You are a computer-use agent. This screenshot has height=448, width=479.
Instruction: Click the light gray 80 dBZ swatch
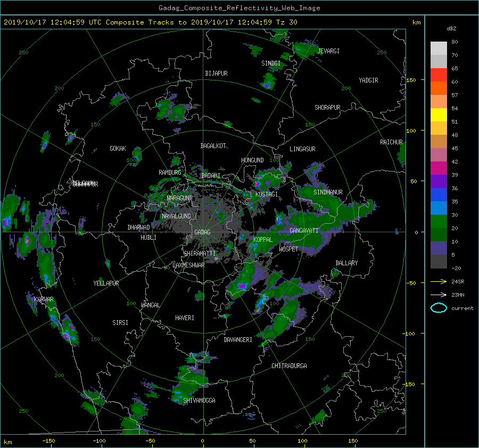pos(439,48)
